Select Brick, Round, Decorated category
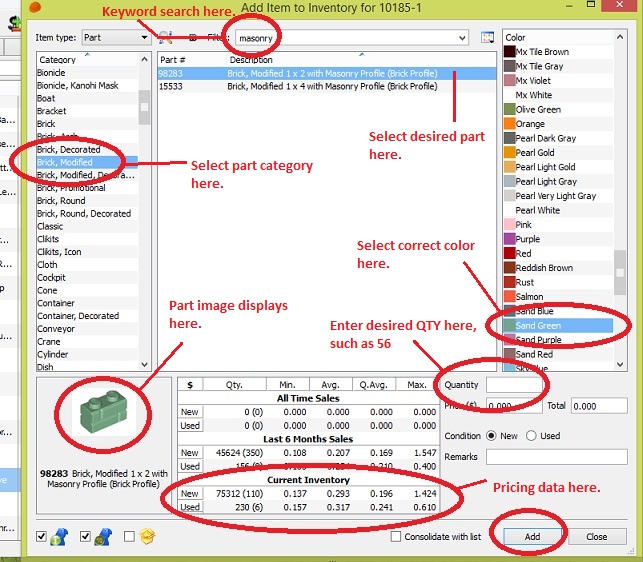643x562 pixels. 87,213
